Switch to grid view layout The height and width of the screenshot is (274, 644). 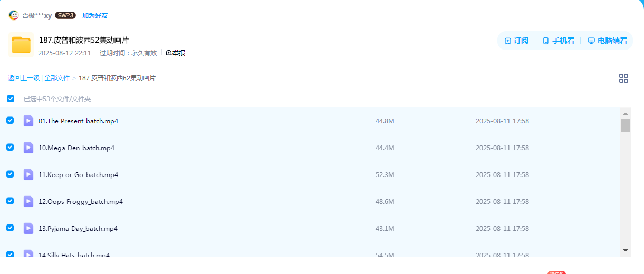point(623,79)
